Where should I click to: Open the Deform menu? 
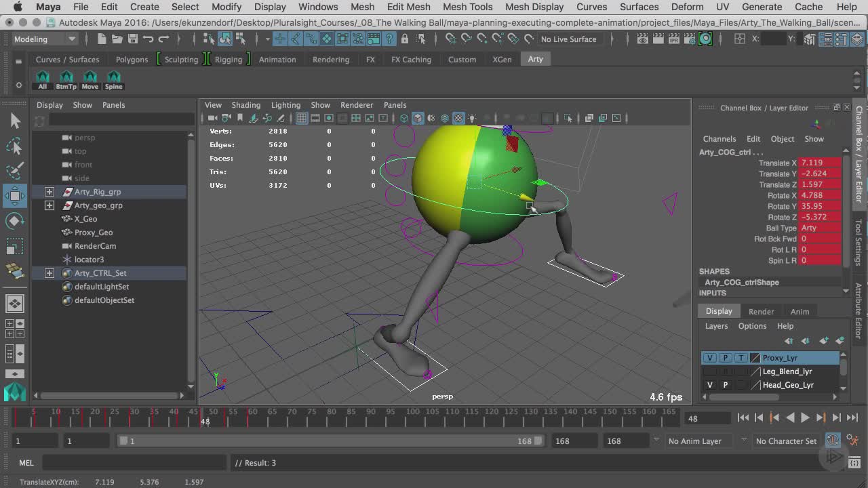tap(687, 7)
